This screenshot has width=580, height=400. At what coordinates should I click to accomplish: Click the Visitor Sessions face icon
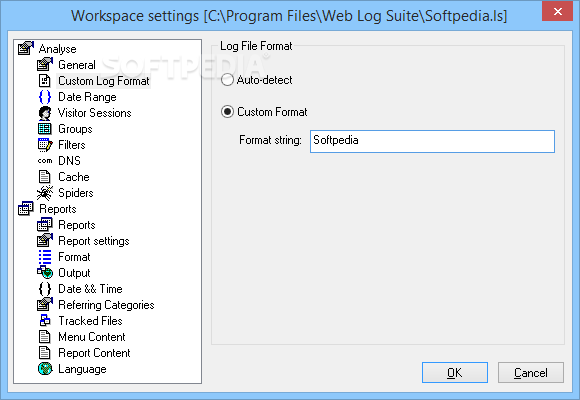45,113
